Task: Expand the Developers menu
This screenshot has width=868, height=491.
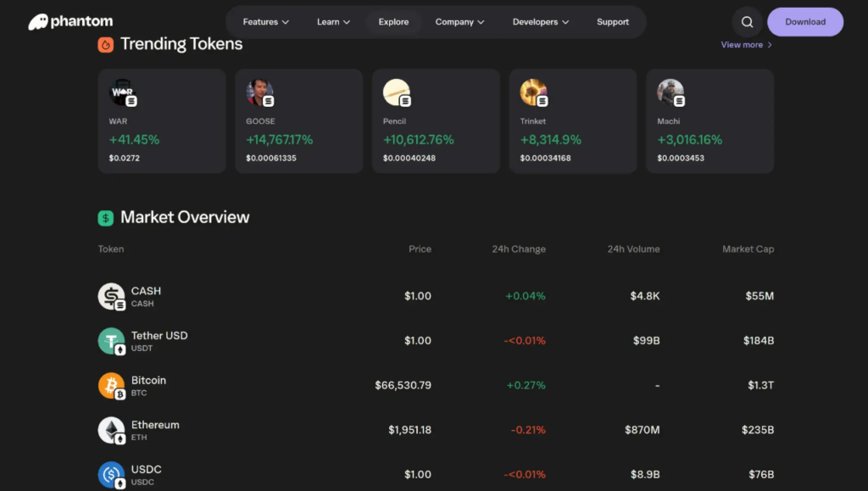Action: pyautogui.click(x=540, y=22)
